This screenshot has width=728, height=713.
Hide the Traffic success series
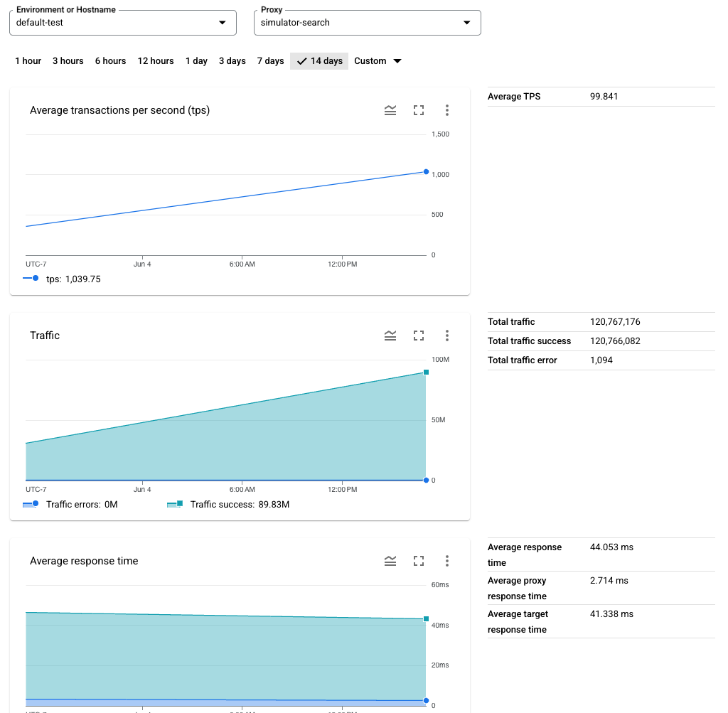[x=227, y=504]
